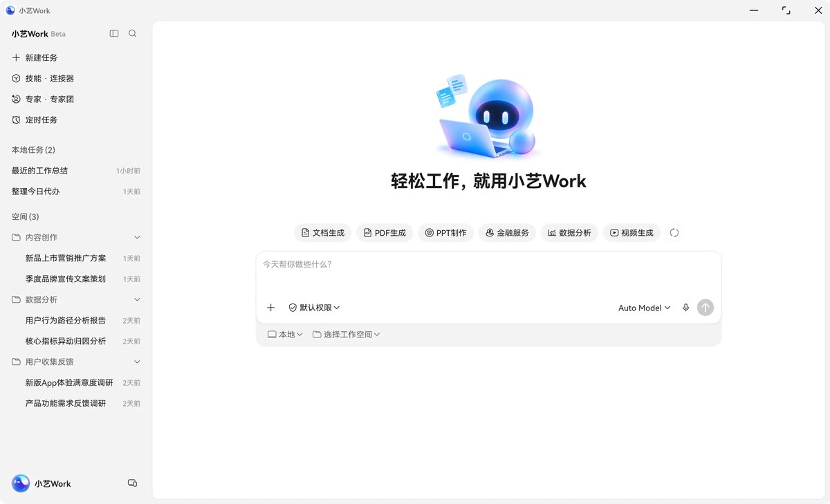The height and width of the screenshot is (504, 830).
Task: Open the Auto Model selector dropdown
Action: point(645,308)
